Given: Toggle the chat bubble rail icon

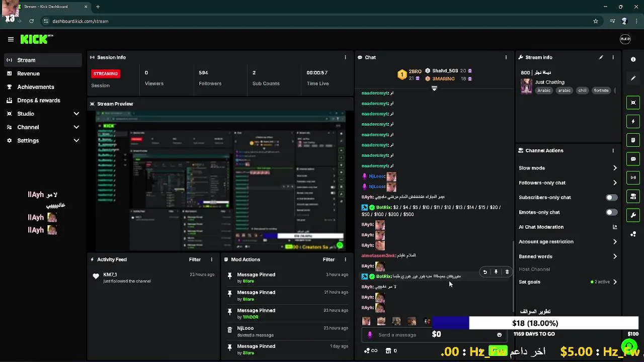Looking at the screenshot, I should (x=633, y=159).
